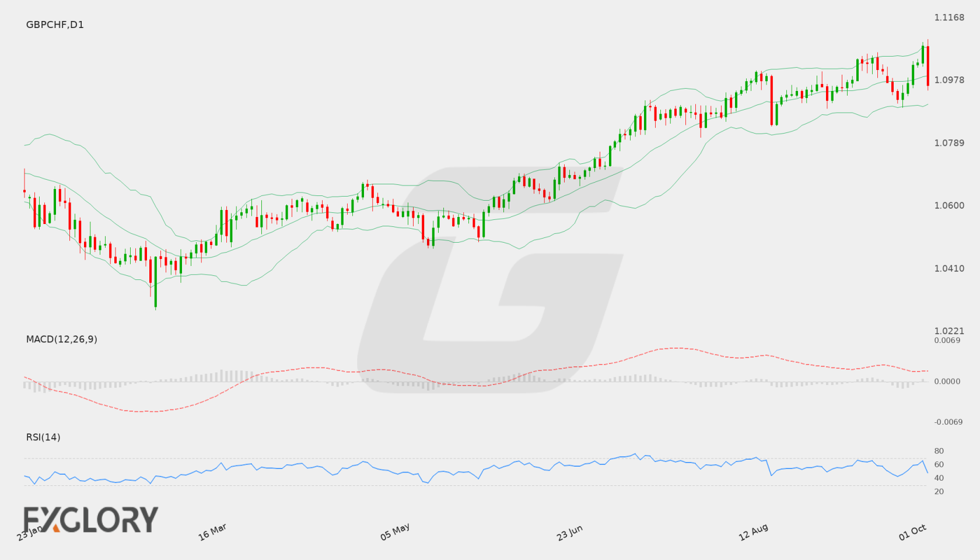
Task: Click the 12 Aug date label
Action: coord(753,532)
